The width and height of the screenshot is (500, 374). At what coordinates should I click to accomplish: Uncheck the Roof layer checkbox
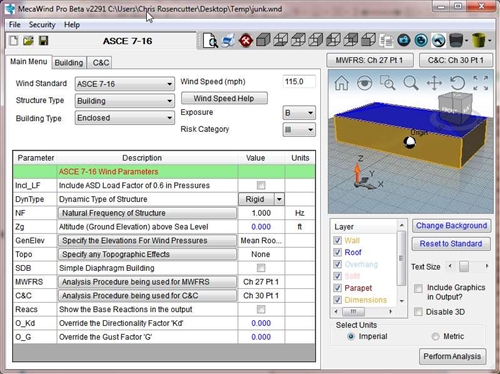pos(338,252)
